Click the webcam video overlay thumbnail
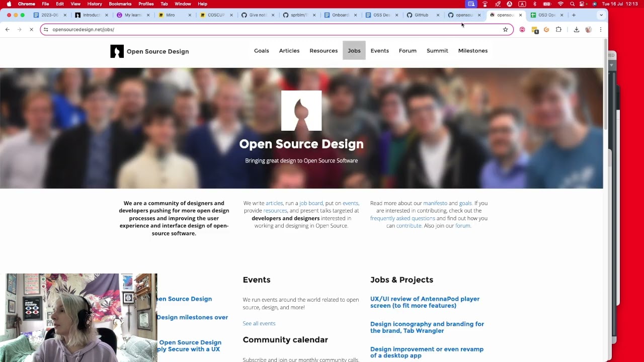The width and height of the screenshot is (644, 362). (x=78, y=318)
